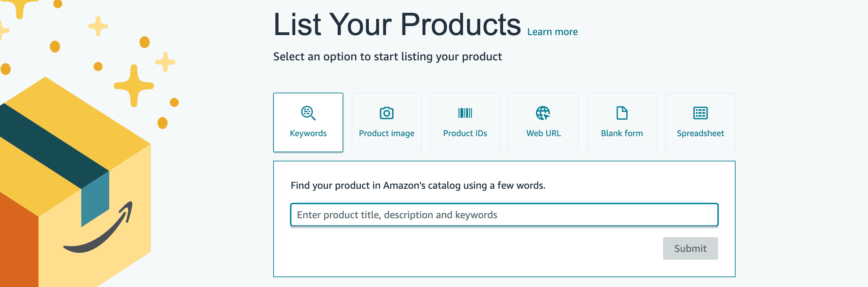Choose the Product image listing option
This screenshot has width=868, height=287.
click(386, 122)
